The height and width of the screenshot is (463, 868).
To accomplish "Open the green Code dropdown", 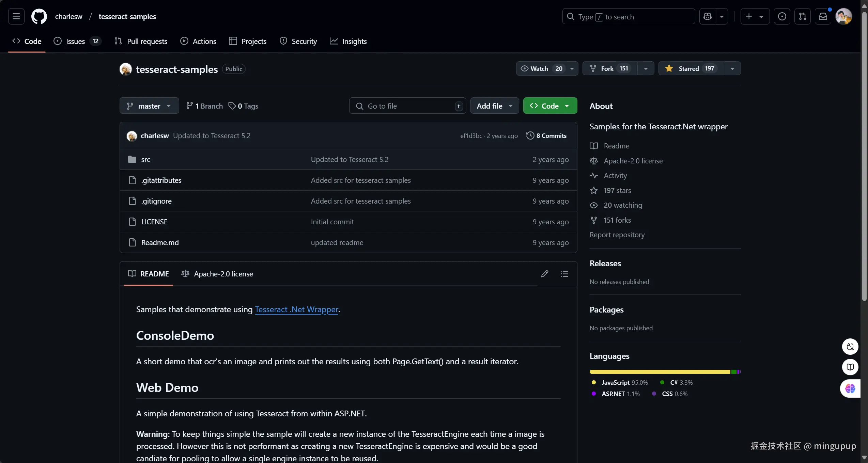I will click(550, 106).
